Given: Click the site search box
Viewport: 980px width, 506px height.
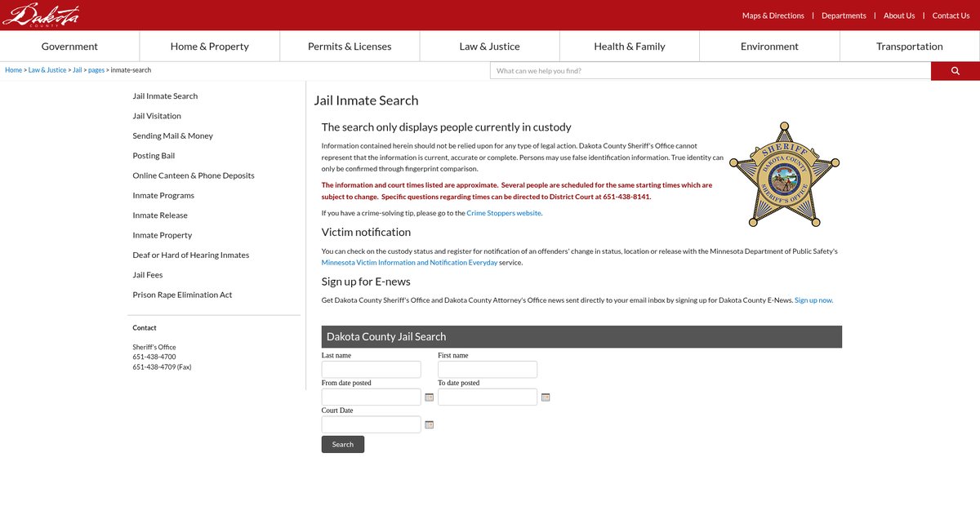Looking at the screenshot, I should click(x=710, y=71).
